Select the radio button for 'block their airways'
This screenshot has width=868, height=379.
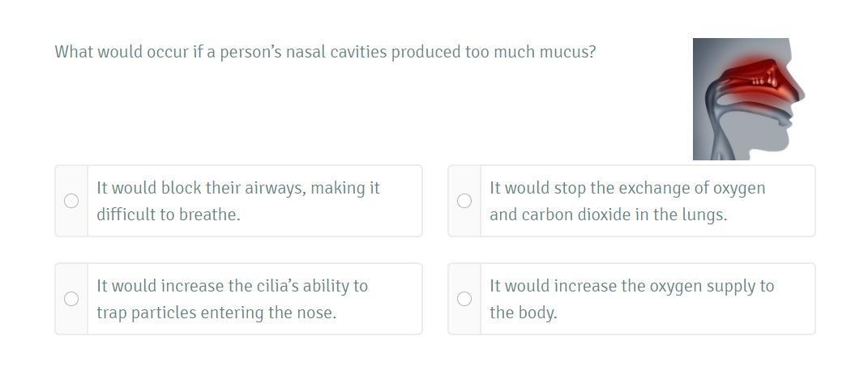(x=71, y=201)
